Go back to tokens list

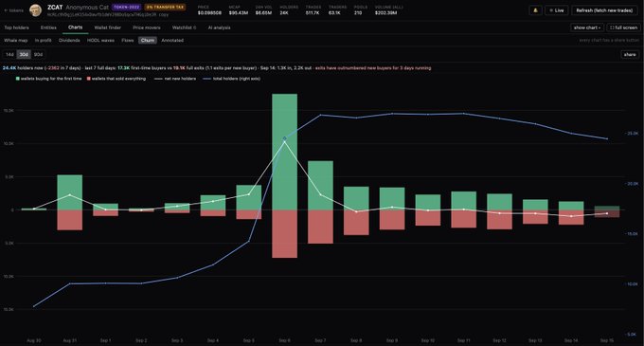point(14,10)
